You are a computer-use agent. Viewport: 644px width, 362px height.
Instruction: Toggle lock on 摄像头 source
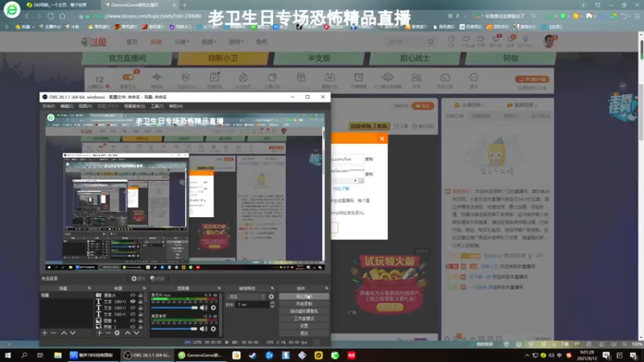click(x=140, y=295)
